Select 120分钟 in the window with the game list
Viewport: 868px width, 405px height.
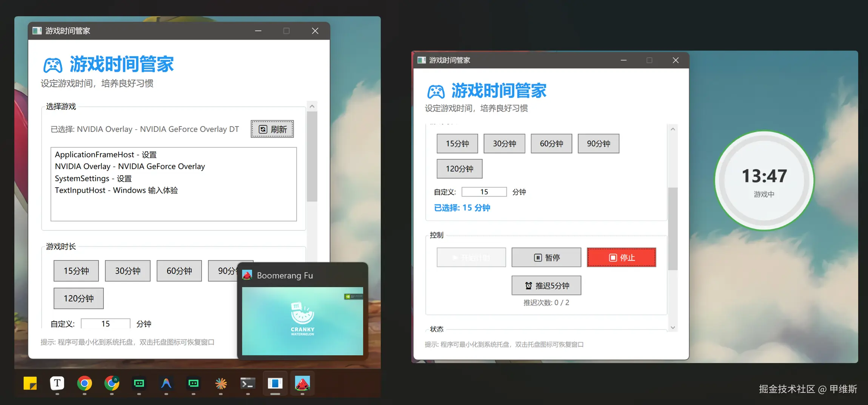tap(78, 298)
